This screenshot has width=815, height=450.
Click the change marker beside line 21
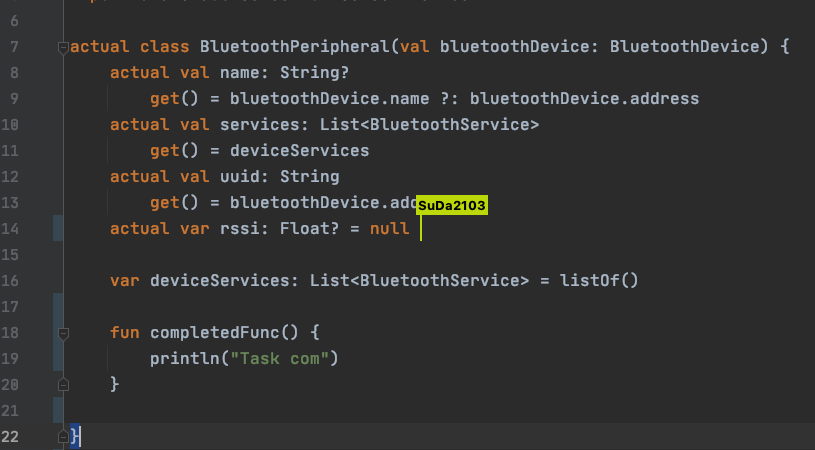point(58,410)
